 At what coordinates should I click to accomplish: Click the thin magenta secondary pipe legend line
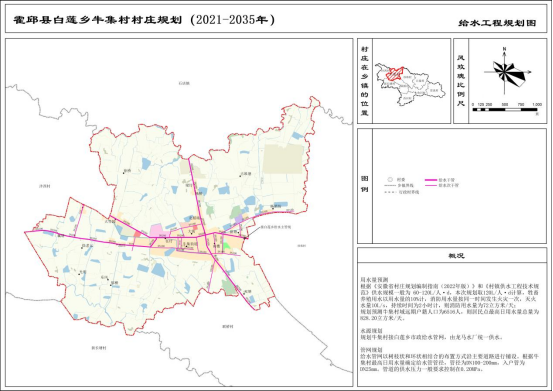pyautogui.click(x=431, y=185)
